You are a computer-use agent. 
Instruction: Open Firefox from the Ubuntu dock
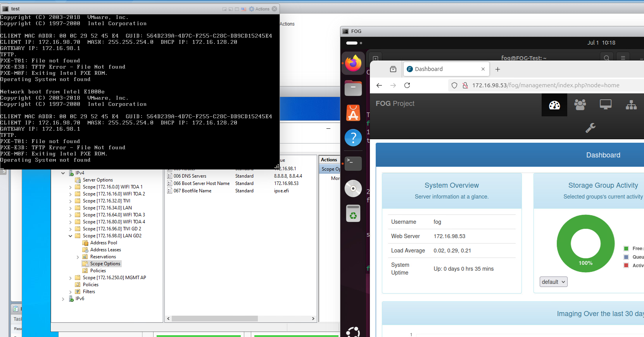tap(353, 63)
